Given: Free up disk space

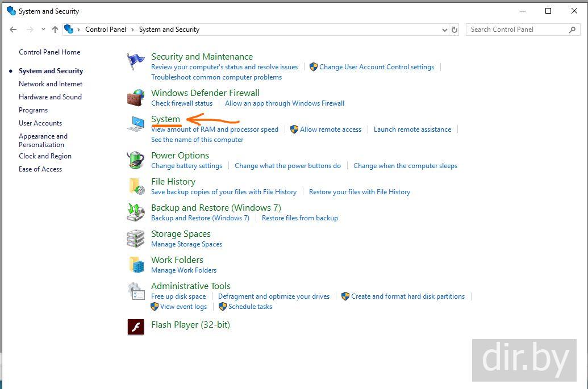Looking at the screenshot, I should click(178, 296).
